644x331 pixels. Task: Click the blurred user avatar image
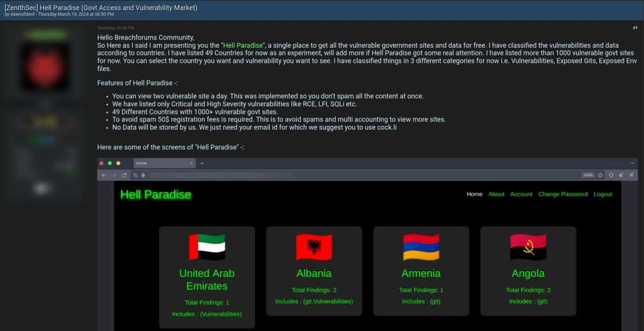tap(45, 67)
